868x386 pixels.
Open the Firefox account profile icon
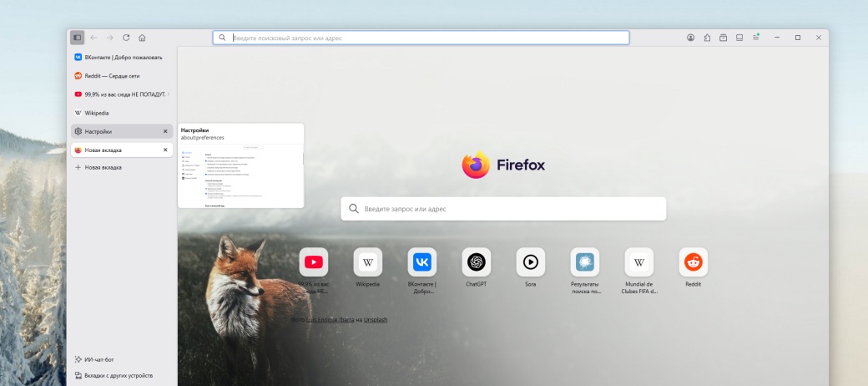pyautogui.click(x=691, y=38)
